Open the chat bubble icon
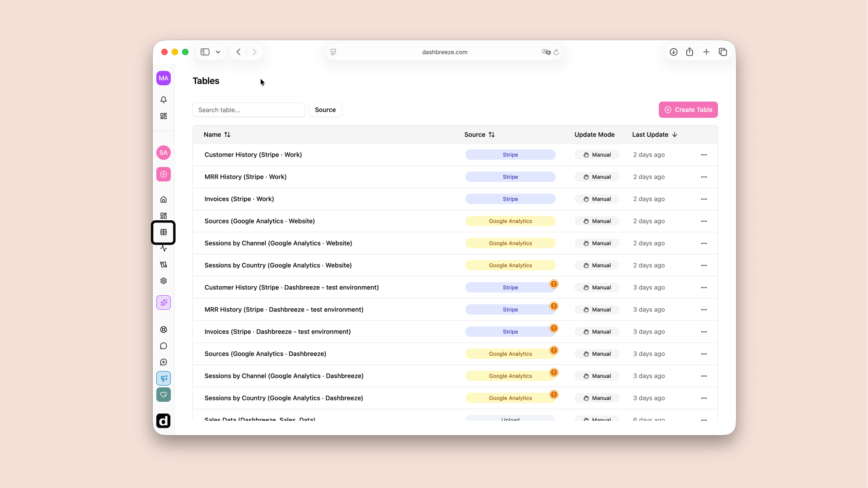Screen dimensions: 868x488 [164, 346]
